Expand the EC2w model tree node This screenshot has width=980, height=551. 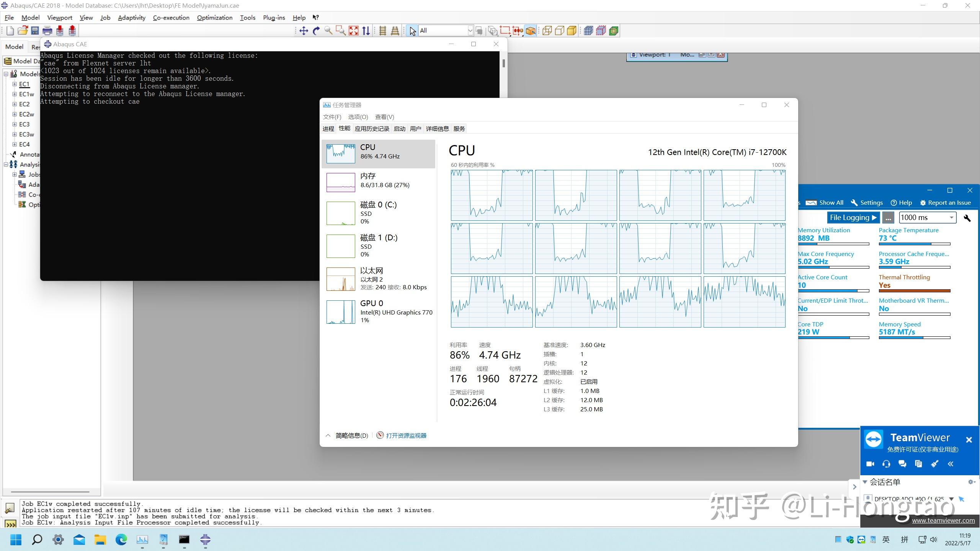14,114
